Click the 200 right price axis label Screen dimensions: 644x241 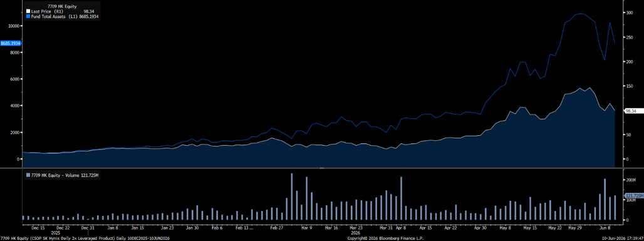(629, 61)
